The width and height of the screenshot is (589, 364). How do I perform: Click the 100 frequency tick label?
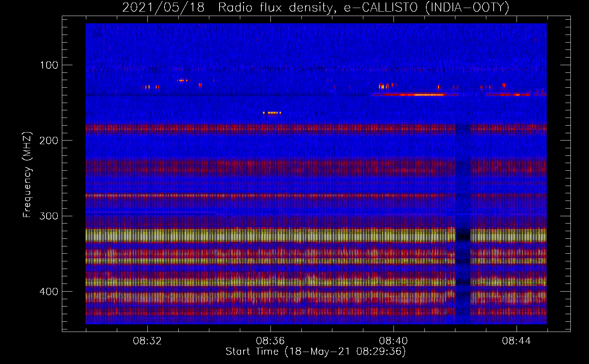click(49, 65)
